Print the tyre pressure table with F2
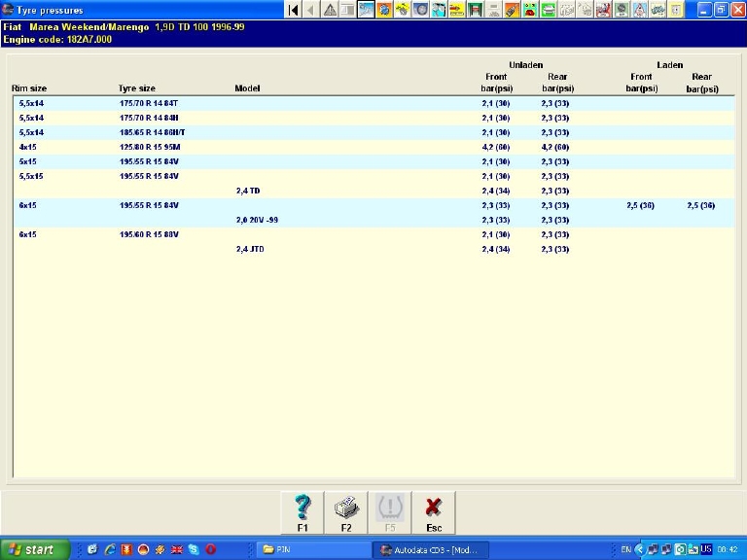The image size is (747, 560). coord(346,512)
